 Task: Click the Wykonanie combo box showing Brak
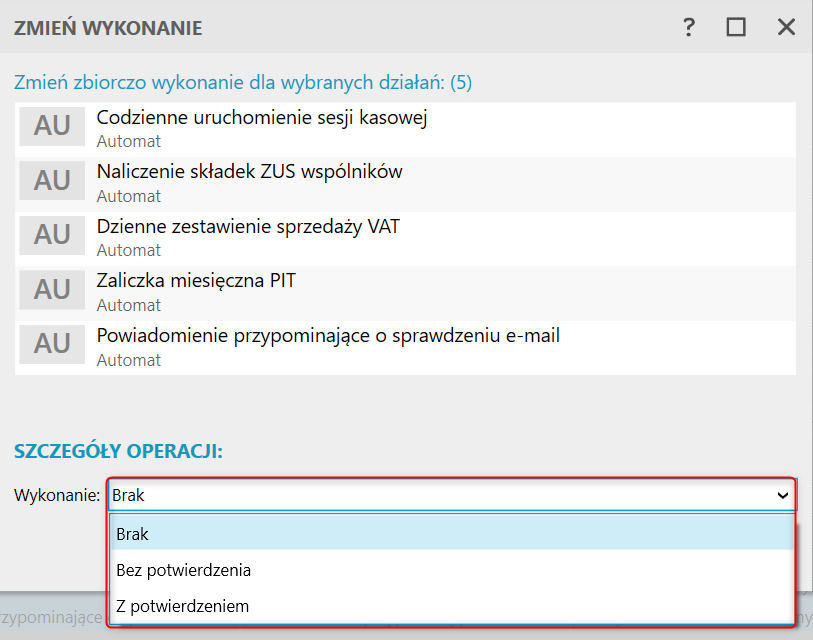440,495
